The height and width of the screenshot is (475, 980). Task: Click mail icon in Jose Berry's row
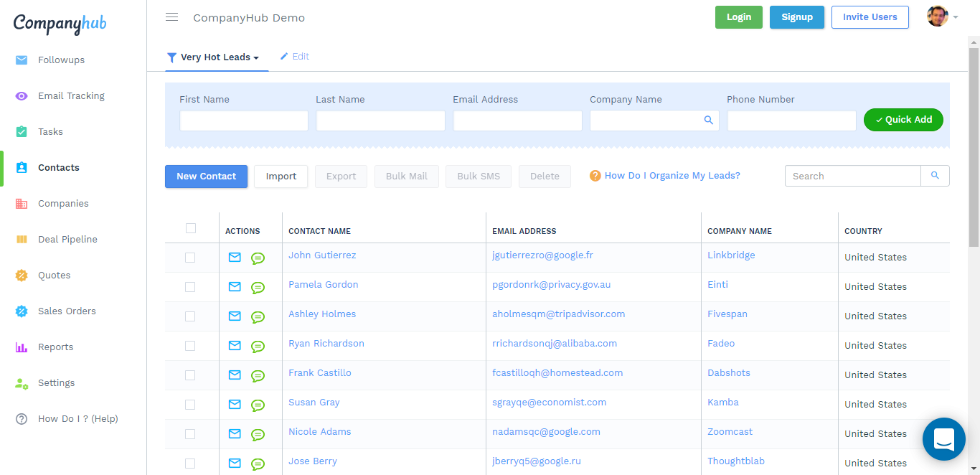click(x=235, y=463)
